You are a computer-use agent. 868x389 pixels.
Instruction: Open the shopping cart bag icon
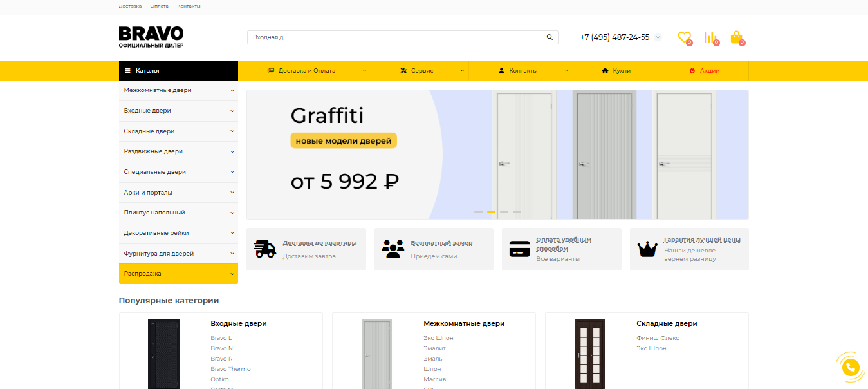point(737,37)
